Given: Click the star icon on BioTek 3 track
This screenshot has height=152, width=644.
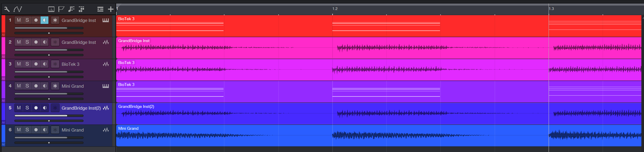Looking at the screenshot, I should [x=55, y=64].
